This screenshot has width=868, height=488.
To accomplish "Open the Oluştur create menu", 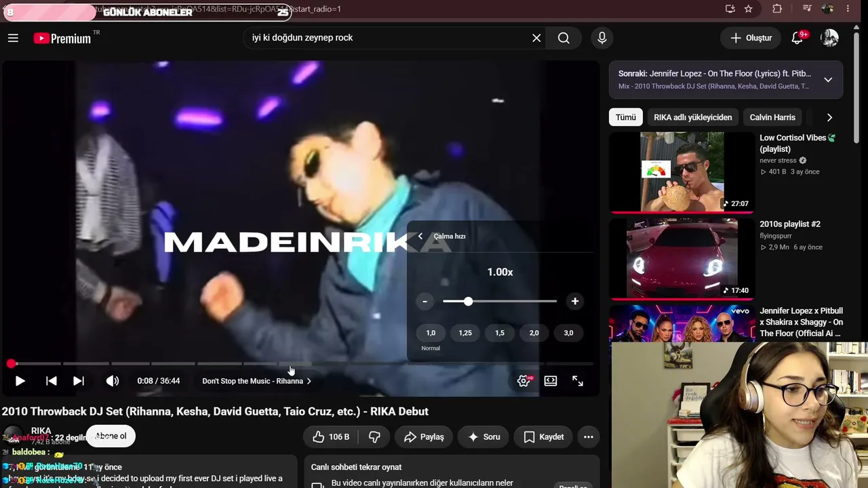I will coord(751,38).
